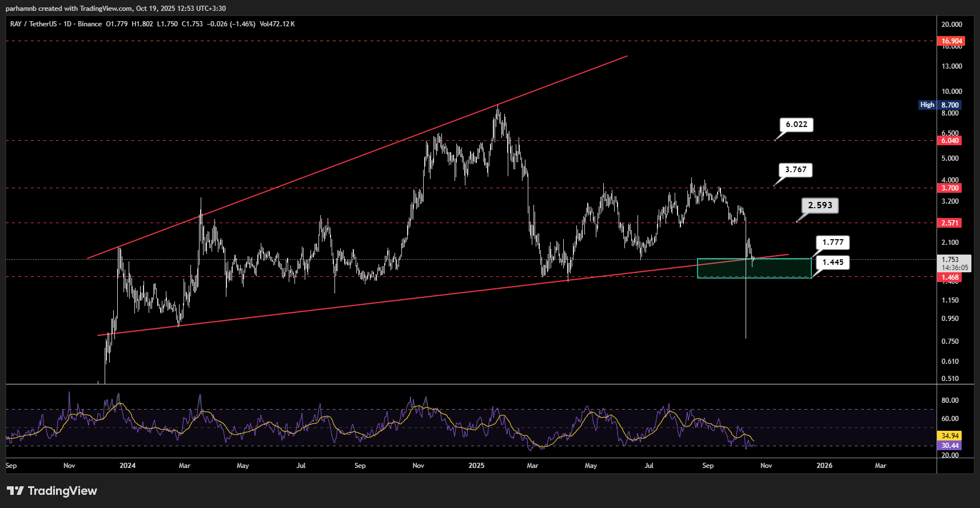
Task: Click the Vol 472.12K readout in header
Action: (277, 24)
